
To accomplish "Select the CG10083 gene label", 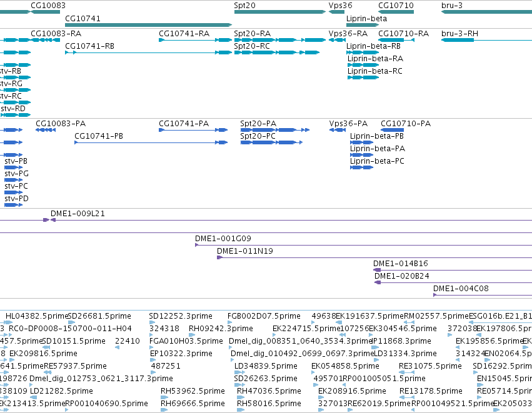I will 48,6.
